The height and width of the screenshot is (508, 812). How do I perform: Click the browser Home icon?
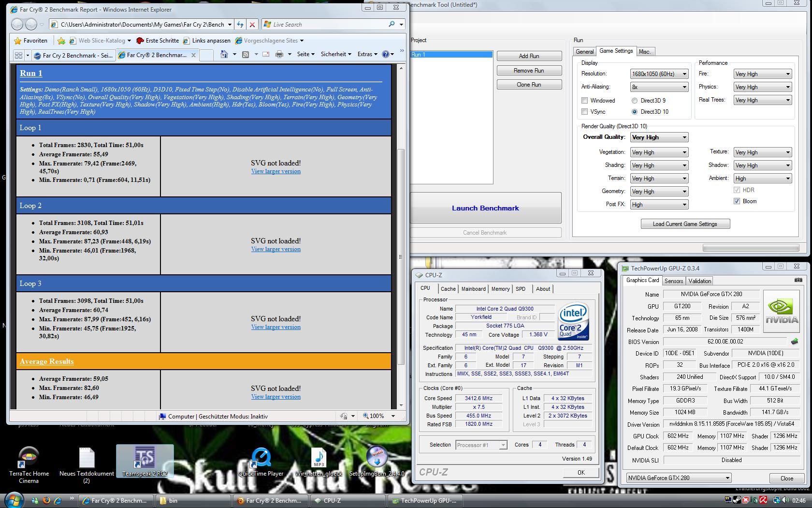click(224, 54)
